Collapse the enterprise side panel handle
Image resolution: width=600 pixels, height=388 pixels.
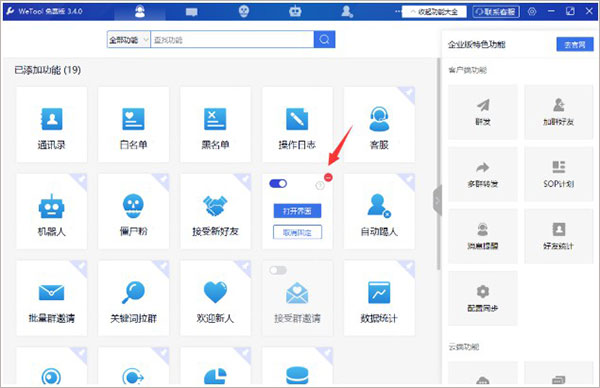tap(437, 200)
